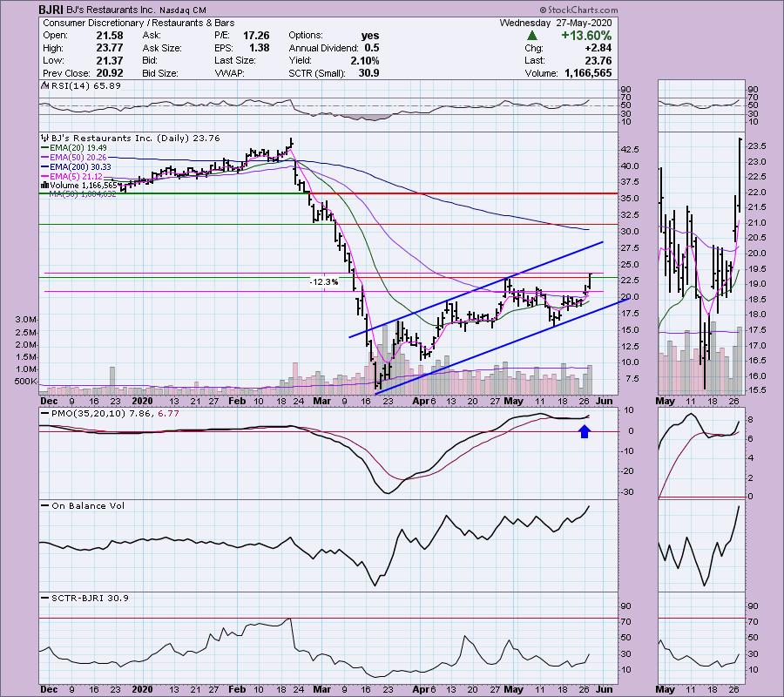
Task: Click the -12.3% annotation on the price chart
Action: 323,282
